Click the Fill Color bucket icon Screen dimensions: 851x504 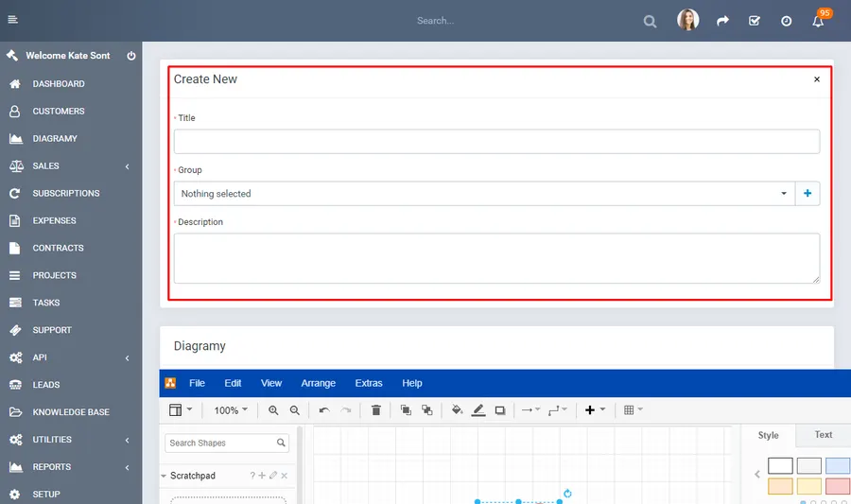457,410
